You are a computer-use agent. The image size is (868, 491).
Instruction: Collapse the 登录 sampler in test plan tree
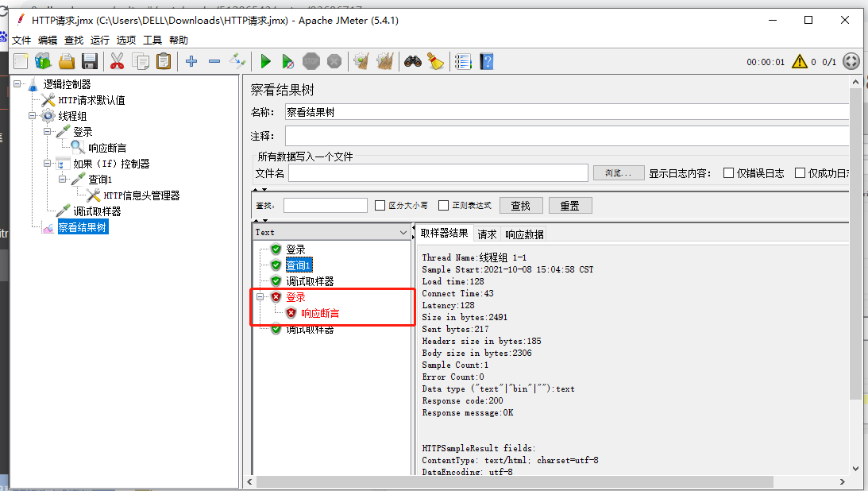coord(48,132)
